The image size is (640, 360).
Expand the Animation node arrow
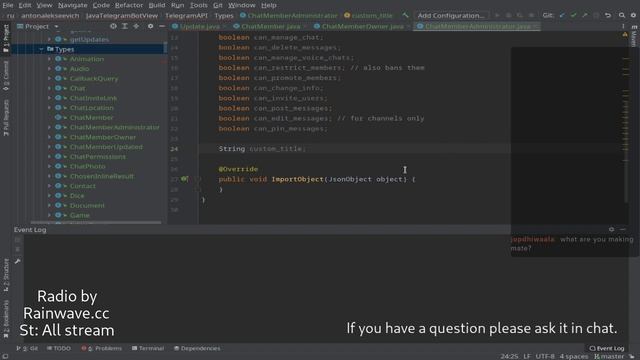coord(49,59)
